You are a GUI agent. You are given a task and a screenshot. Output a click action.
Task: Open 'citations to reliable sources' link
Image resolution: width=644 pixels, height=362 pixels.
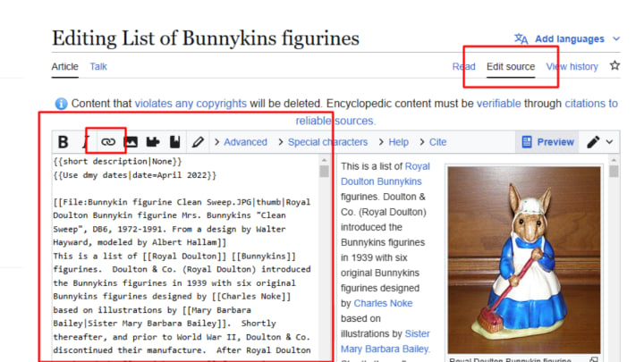click(x=591, y=104)
